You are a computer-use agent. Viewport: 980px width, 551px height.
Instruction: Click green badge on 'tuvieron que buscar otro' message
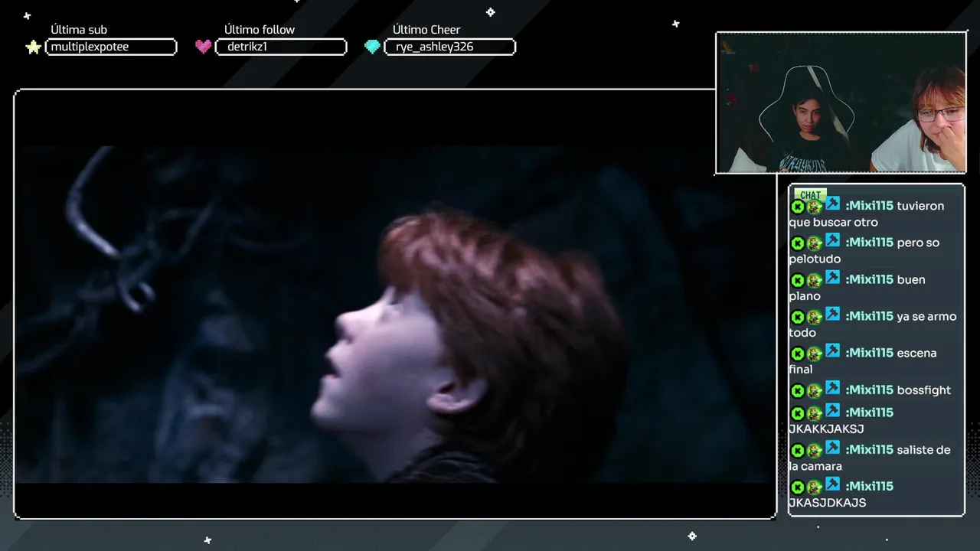797,207
